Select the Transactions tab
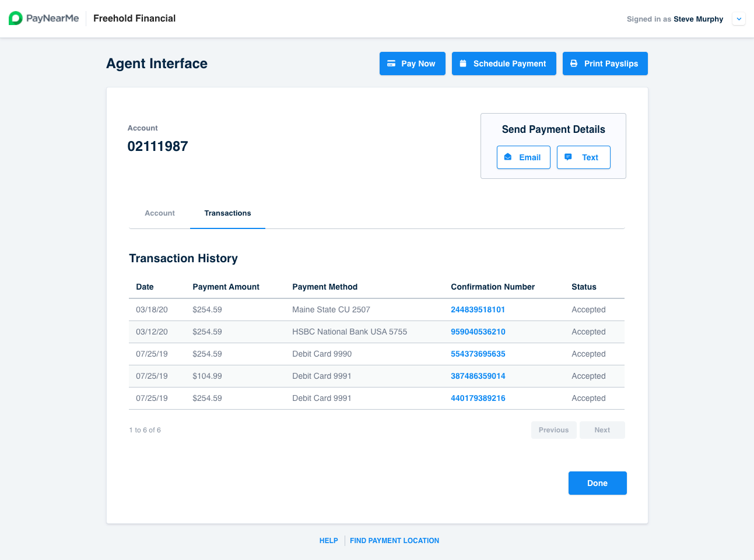This screenshot has width=754, height=560. (227, 213)
